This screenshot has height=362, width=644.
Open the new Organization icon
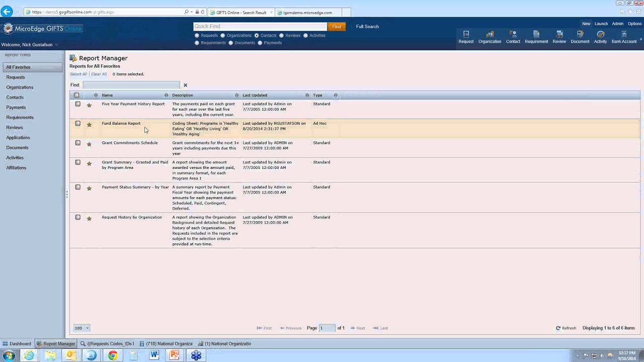point(490,37)
